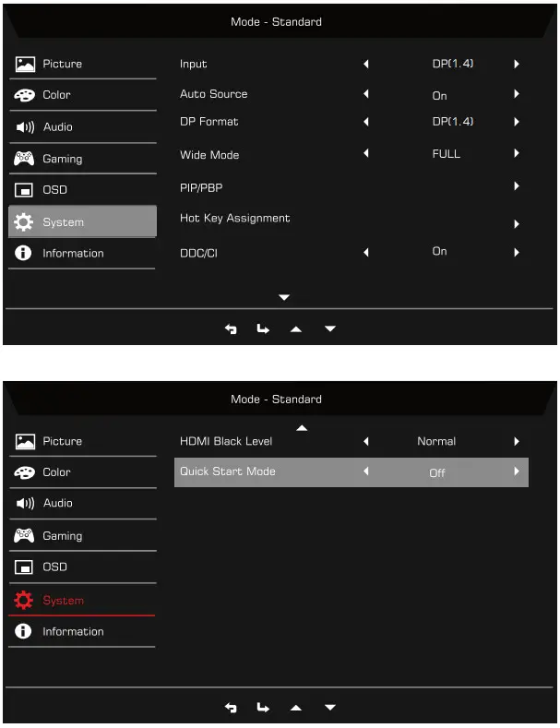Viewport: 560px width, 728px height.
Task: Toggle DDC/CI with its right arrow
Action: pos(517,252)
